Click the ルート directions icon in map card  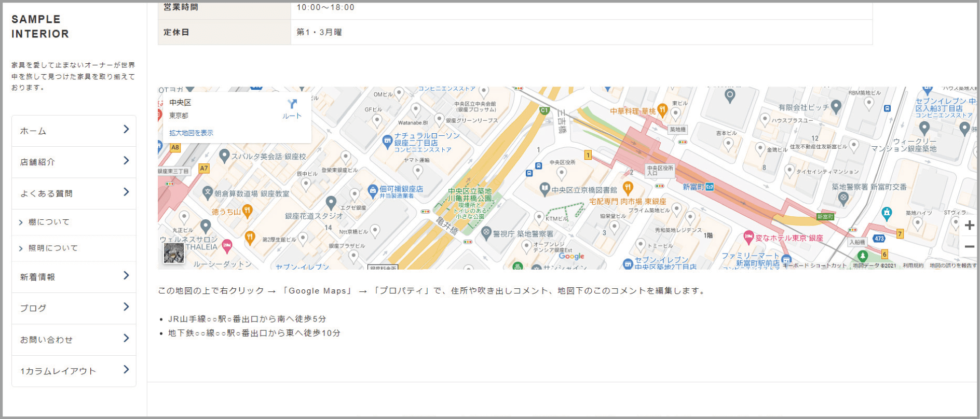[292, 105]
